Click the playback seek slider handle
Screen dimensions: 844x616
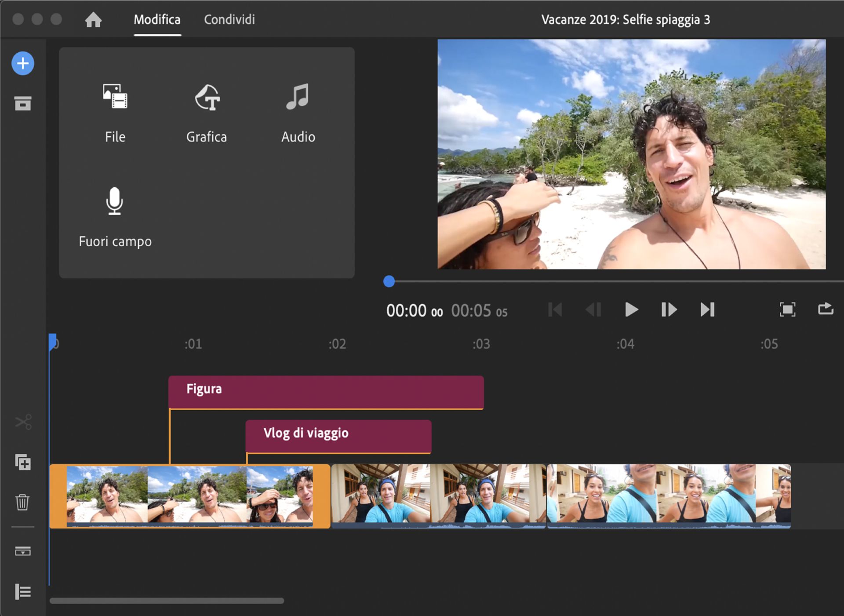[389, 282]
